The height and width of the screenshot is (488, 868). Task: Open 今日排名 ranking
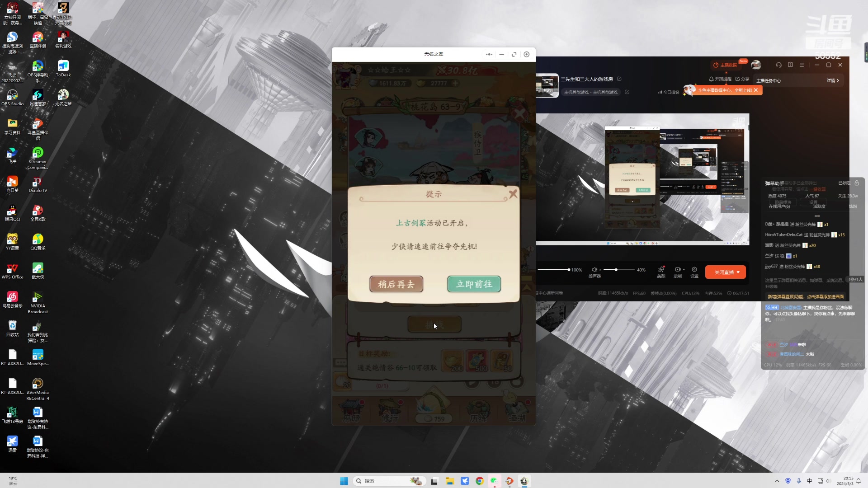tap(669, 92)
